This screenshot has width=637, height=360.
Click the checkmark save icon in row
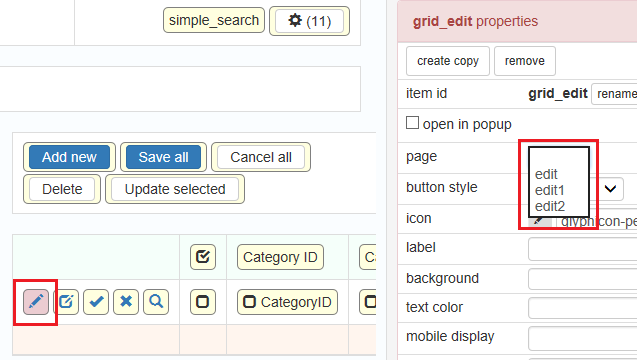pos(96,302)
